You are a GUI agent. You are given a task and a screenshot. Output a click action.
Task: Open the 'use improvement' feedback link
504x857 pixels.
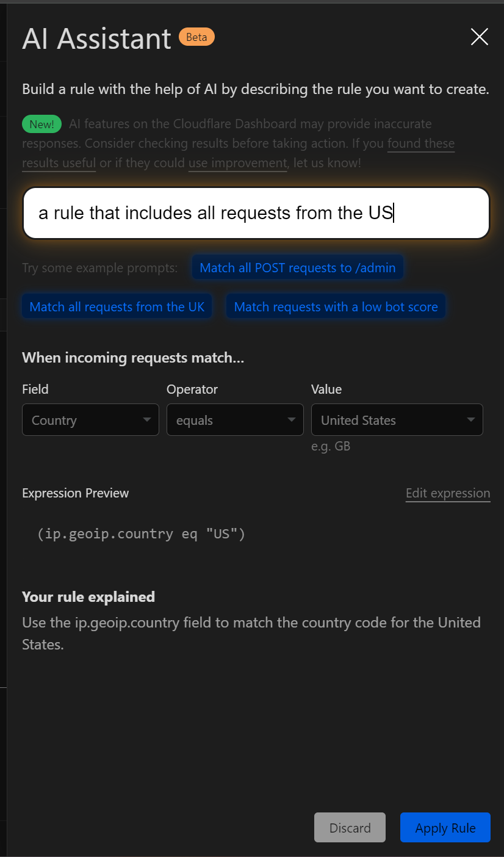coord(237,163)
